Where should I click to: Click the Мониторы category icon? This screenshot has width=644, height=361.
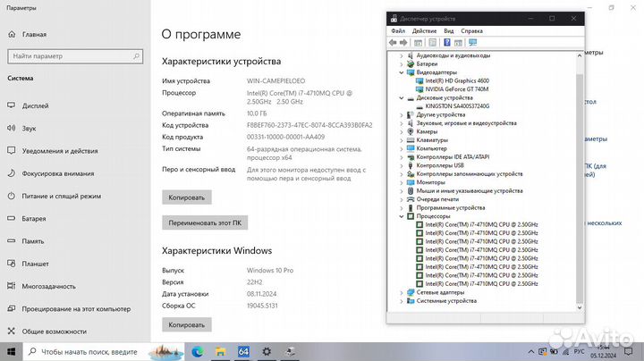pyautogui.click(x=411, y=182)
